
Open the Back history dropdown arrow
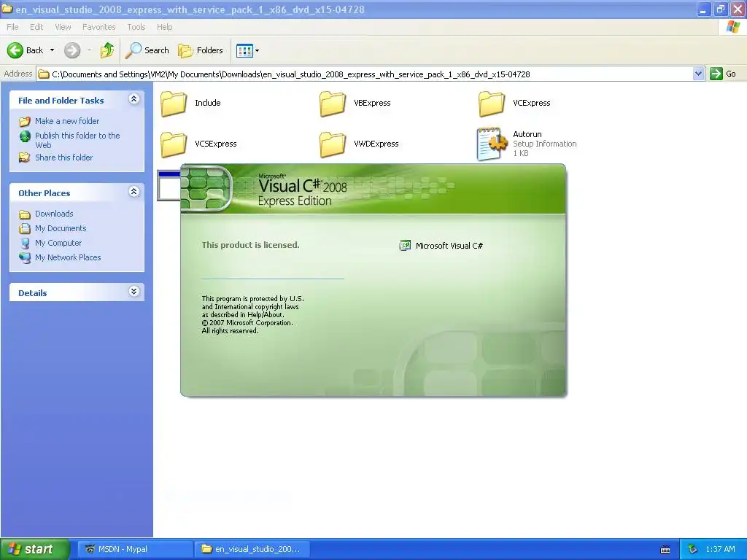[x=52, y=50]
